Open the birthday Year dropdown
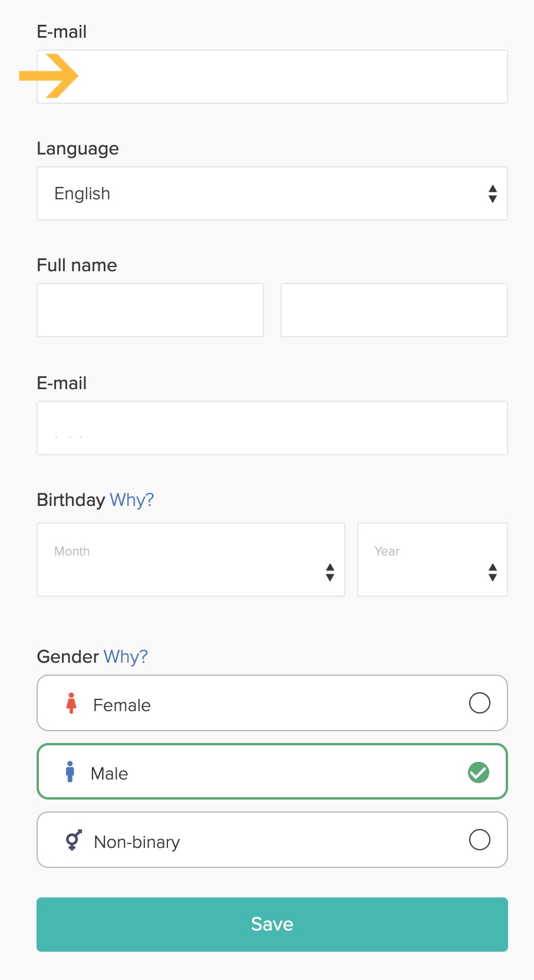This screenshot has width=534, height=980. point(433,560)
